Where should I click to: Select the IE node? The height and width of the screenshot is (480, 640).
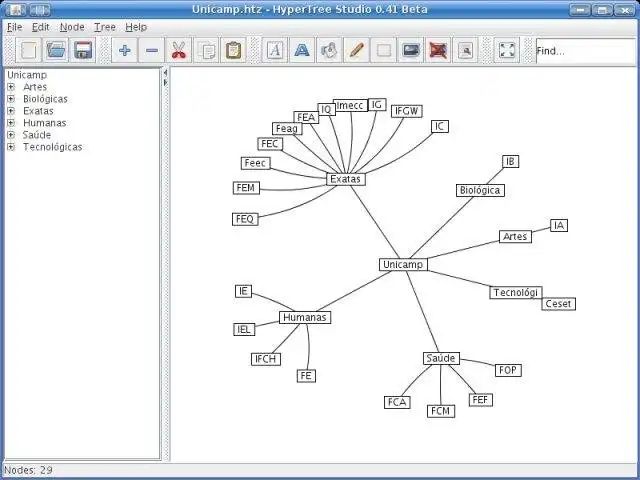point(243,291)
